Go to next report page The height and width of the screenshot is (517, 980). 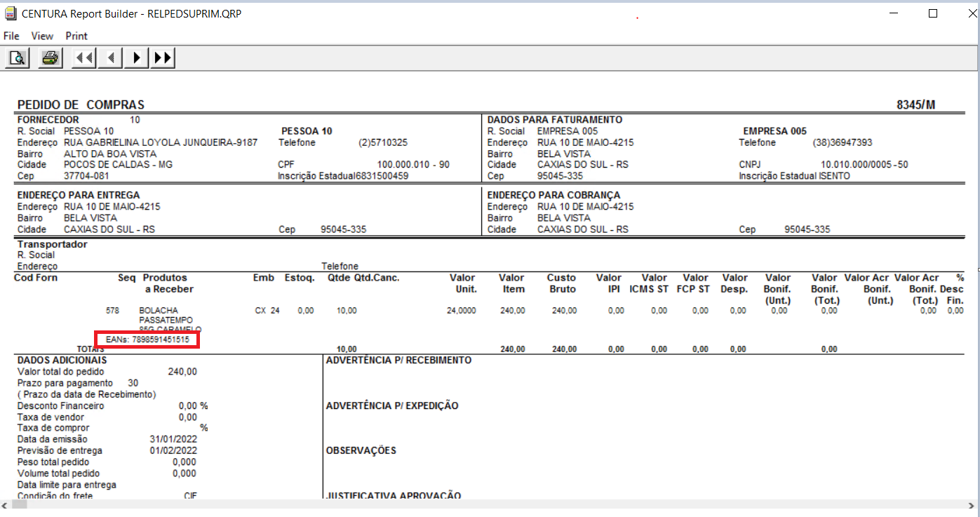136,58
